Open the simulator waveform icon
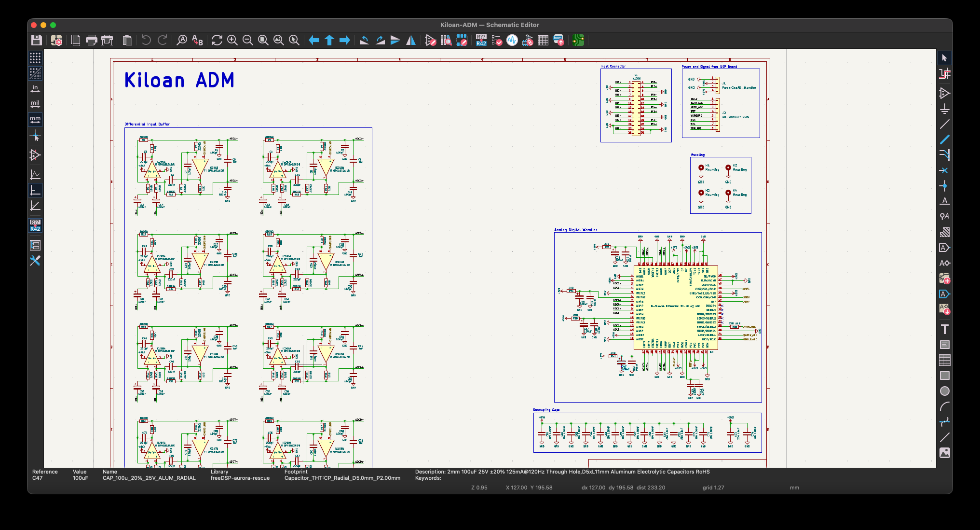Screen dimensions: 980x530 click(512, 41)
